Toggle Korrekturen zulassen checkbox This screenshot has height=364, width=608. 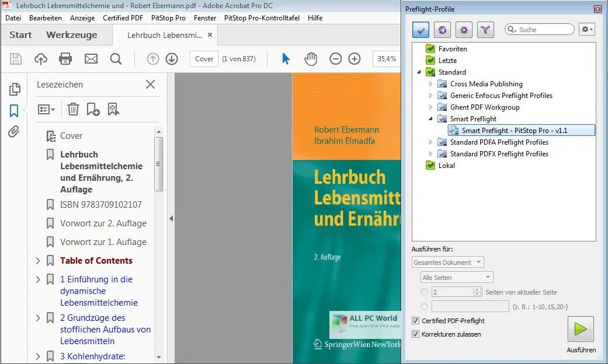pos(416,334)
